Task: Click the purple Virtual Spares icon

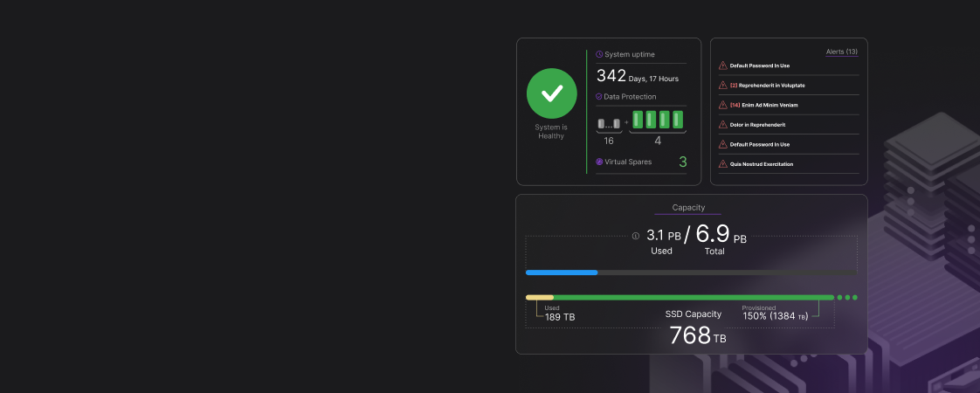Action: (599, 162)
